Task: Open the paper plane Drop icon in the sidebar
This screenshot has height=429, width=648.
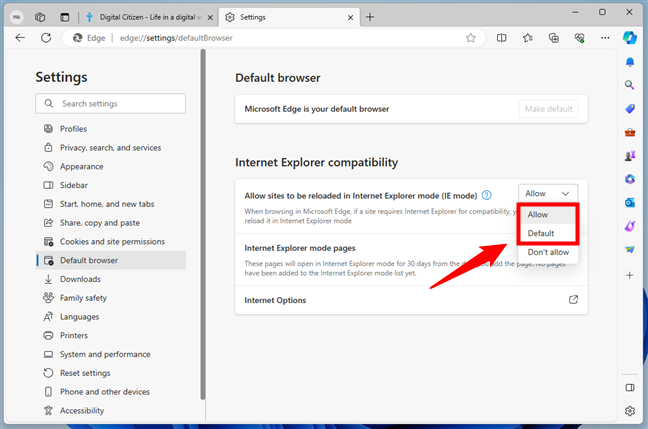Action: pos(629,249)
